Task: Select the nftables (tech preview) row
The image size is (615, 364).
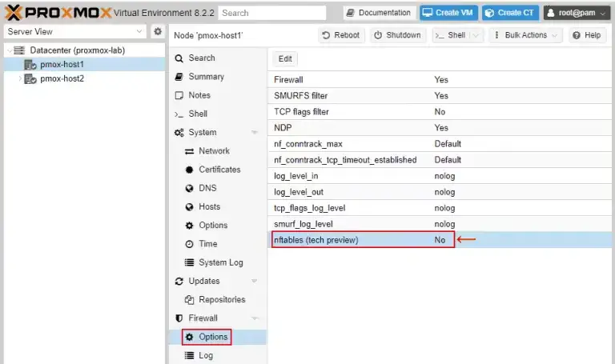Action: [440, 240]
